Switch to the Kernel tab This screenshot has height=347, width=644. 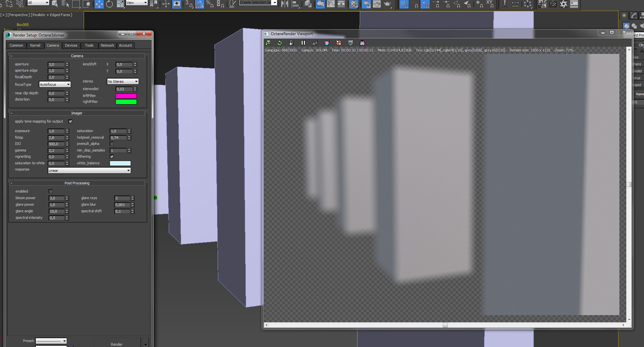[x=35, y=45]
